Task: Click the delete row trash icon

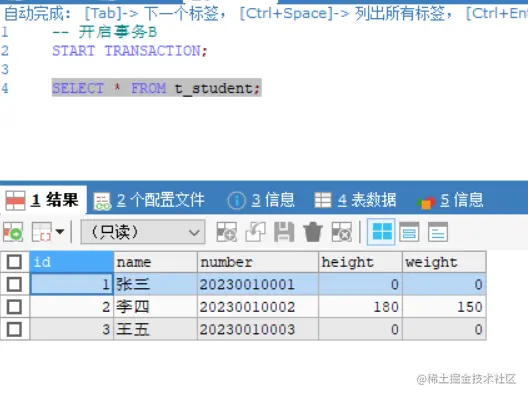Action: coord(313,232)
